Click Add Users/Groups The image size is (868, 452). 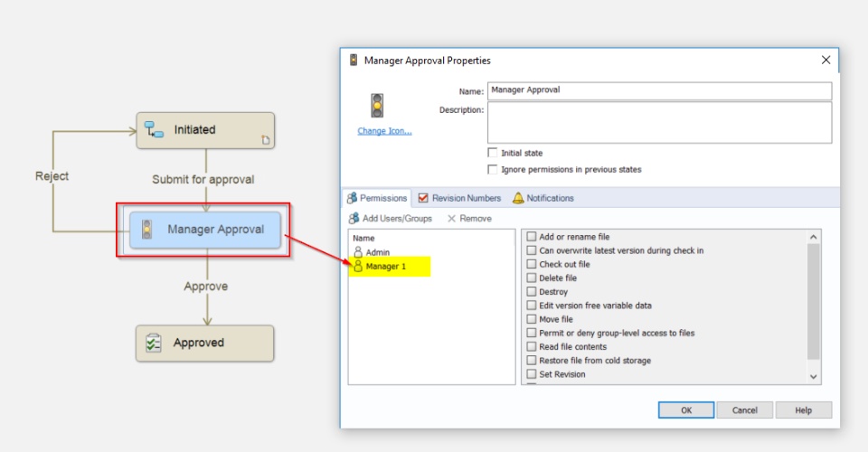391,219
